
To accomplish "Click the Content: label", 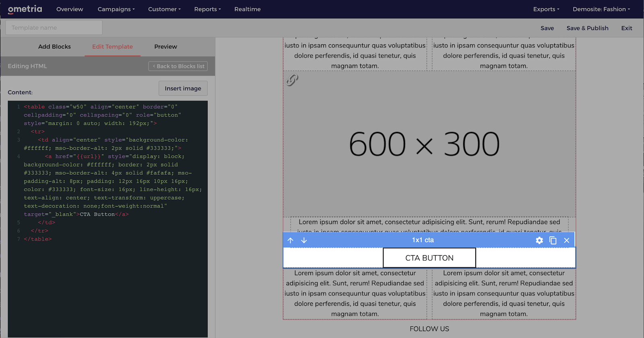I will [20, 93].
